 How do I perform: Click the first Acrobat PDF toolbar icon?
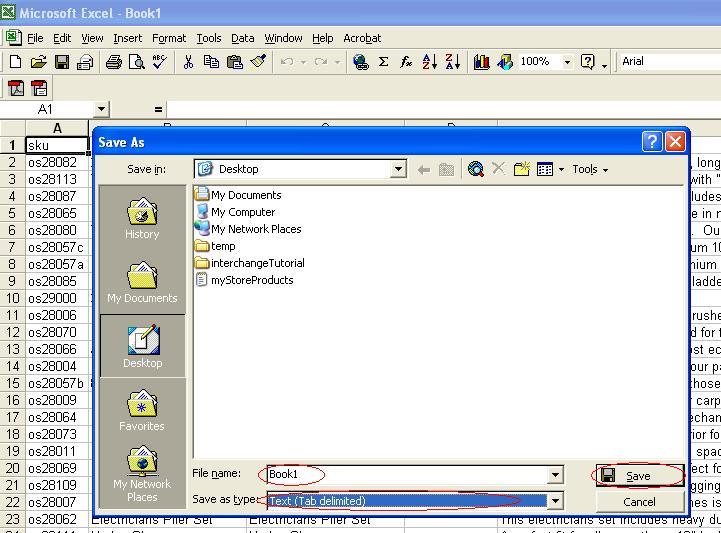pyautogui.click(x=16, y=88)
